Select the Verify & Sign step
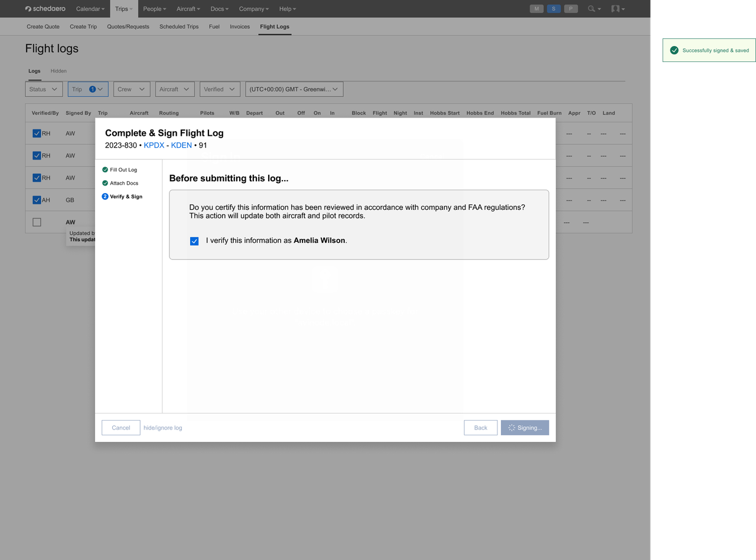 click(122, 197)
